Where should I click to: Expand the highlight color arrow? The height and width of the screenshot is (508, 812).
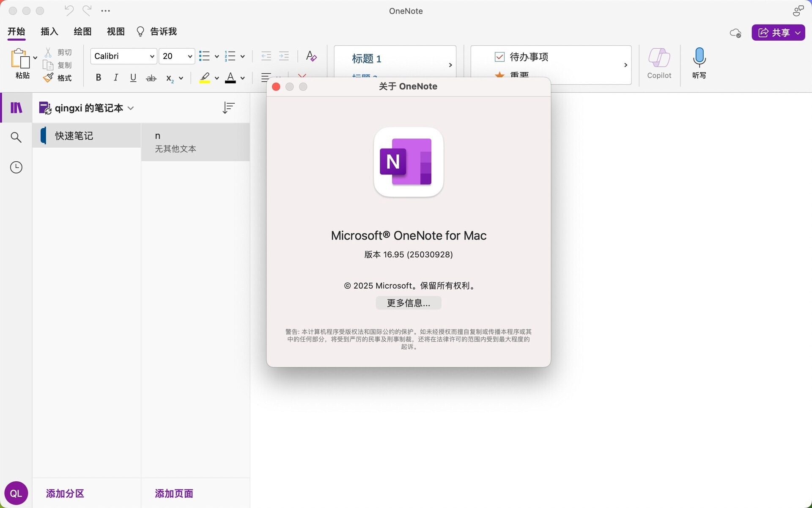pos(217,78)
